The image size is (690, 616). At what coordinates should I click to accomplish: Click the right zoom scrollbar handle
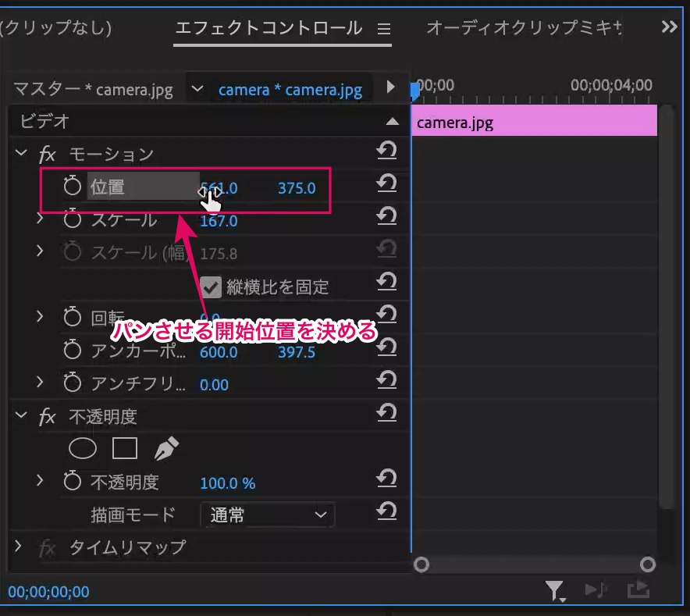(648, 564)
